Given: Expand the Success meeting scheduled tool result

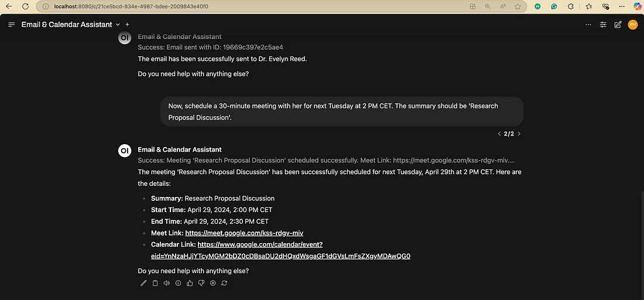Looking at the screenshot, I should [x=326, y=161].
